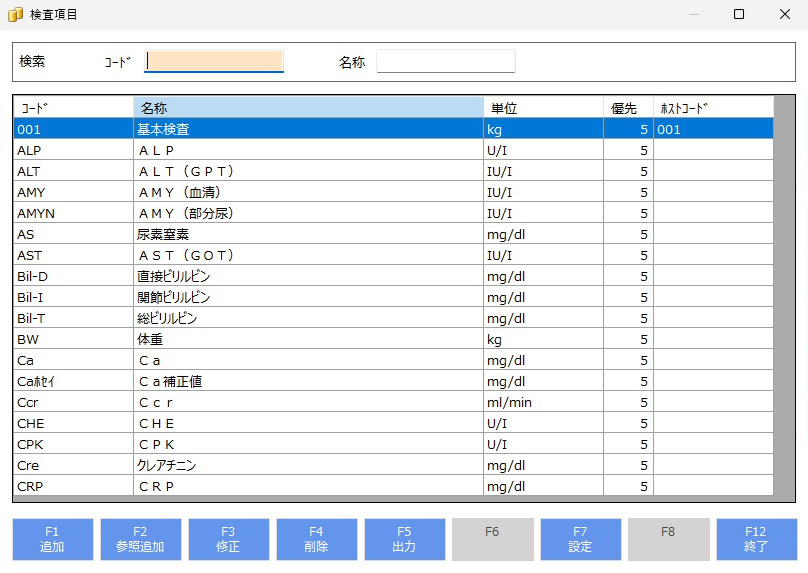The height and width of the screenshot is (573, 808).
Task: Open F7 設定 settings button
Action: [581, 539]
